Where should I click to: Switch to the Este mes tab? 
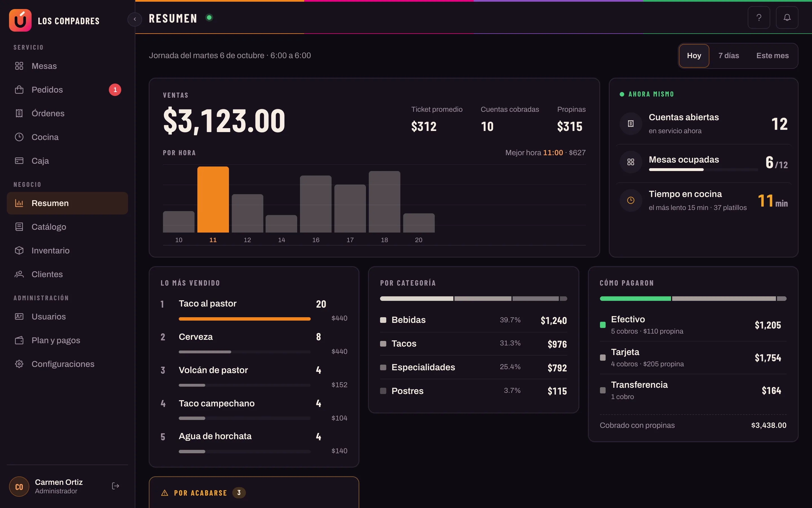coord(773,56)
